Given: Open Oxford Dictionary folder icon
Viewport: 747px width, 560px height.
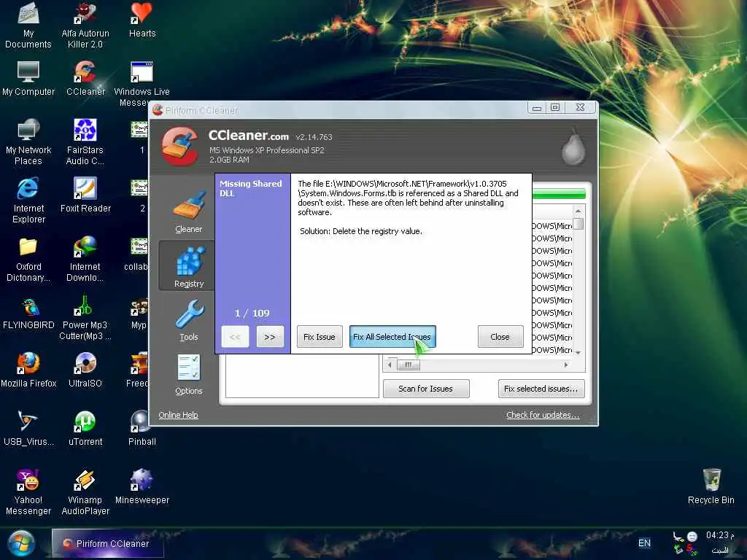Looking at the screenshot, I should click(x=28, y=260).
